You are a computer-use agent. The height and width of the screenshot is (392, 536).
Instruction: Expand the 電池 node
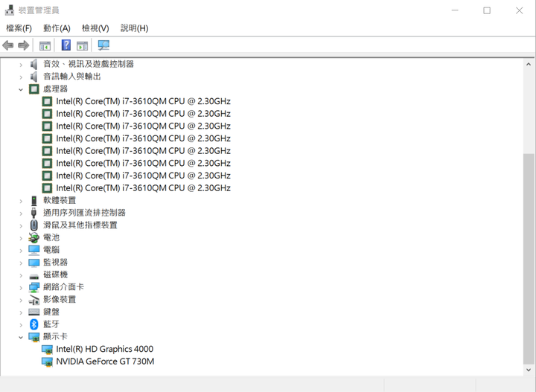[x=21, y=238]
